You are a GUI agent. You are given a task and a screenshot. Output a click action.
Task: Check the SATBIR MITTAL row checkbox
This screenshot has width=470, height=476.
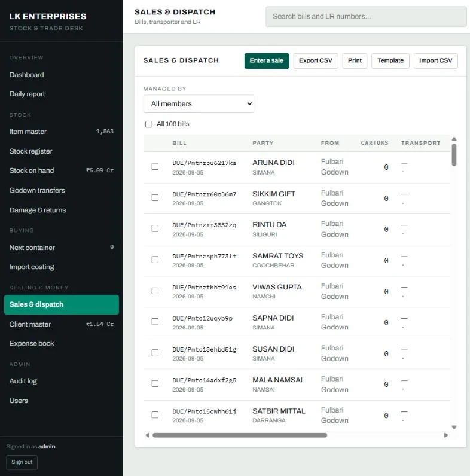tap(155, 414)
